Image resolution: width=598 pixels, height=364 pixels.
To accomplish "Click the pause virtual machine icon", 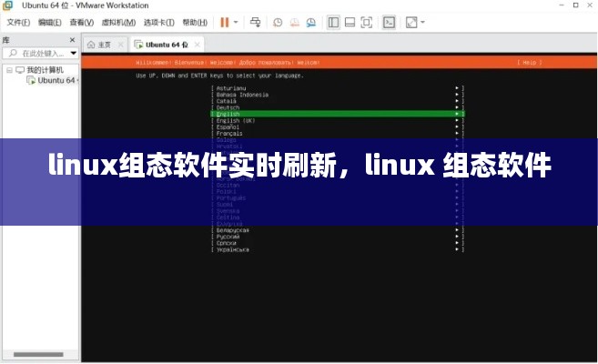I will point(224,22).
